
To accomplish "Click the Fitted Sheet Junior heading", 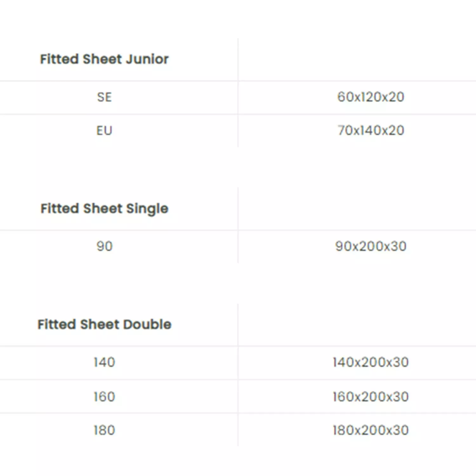I will tap(104, 59).
